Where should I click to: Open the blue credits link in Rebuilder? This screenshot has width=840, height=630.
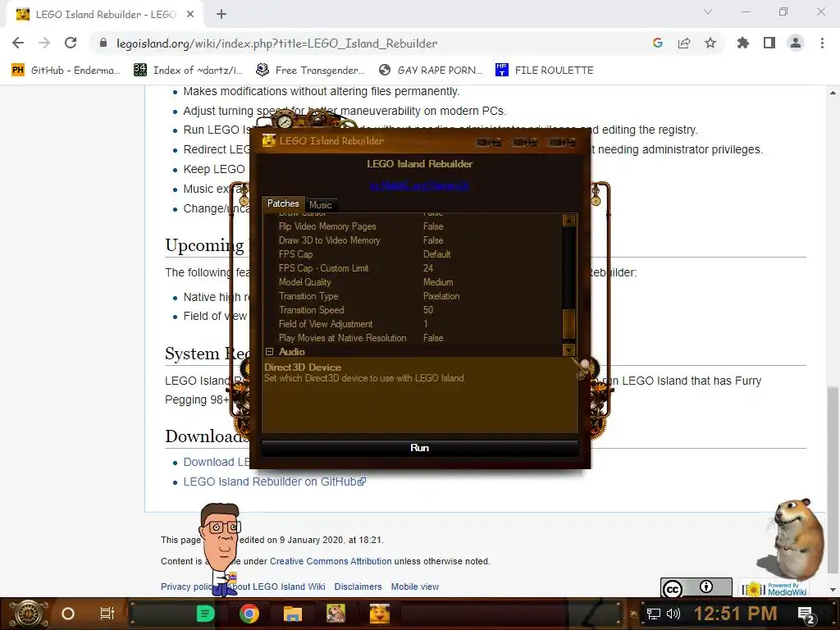point(419,186)
